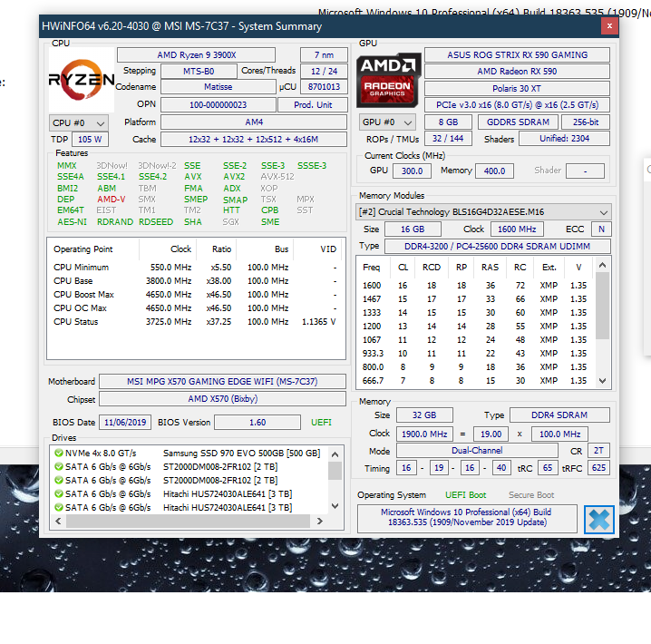This screenshot has height=644, width=651.
Task: Select the 1600 XMP timing row
Action: pos(476,285)
